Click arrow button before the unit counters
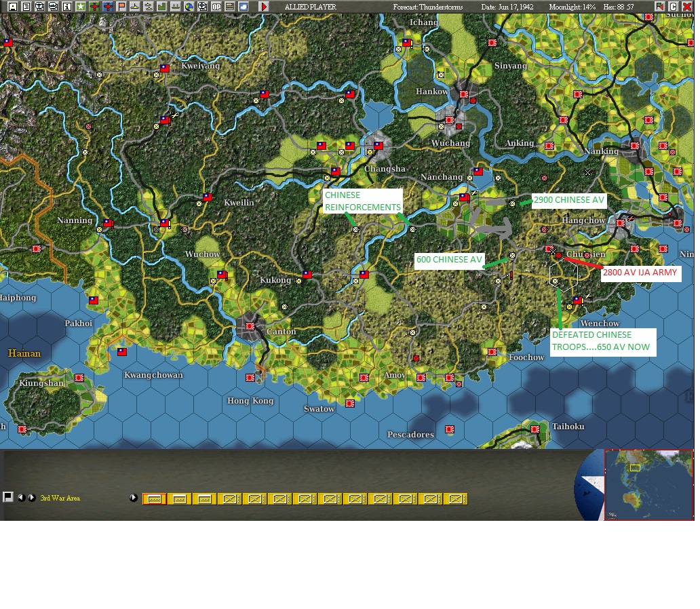The image size is (700, 609). tap(133, 497)
